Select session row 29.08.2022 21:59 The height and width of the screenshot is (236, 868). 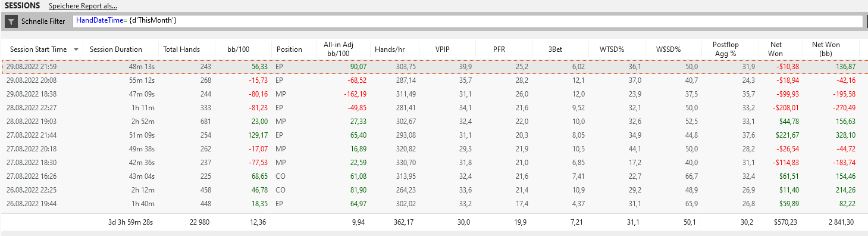[434, 66]
